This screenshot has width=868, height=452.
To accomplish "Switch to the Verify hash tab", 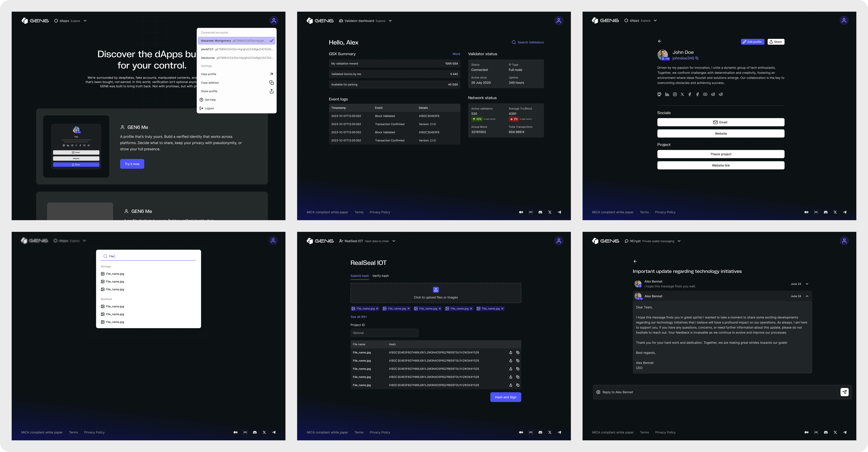I will click(380, 276).
